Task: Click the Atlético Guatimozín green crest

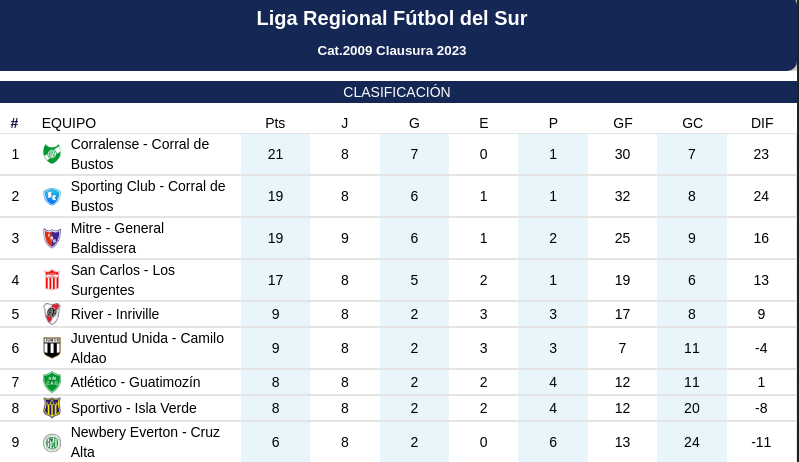Action: pyautogui.click(x=52, y=382)
